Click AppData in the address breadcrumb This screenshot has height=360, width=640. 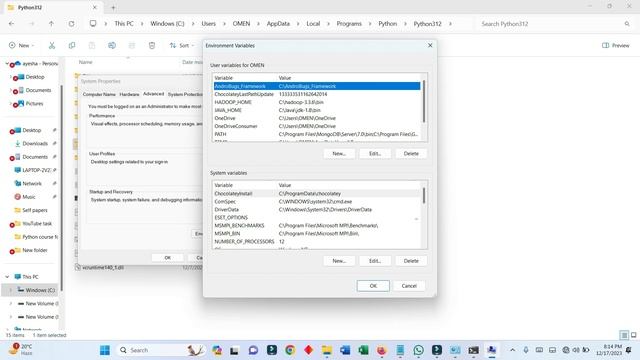click(x=278, y=24)
